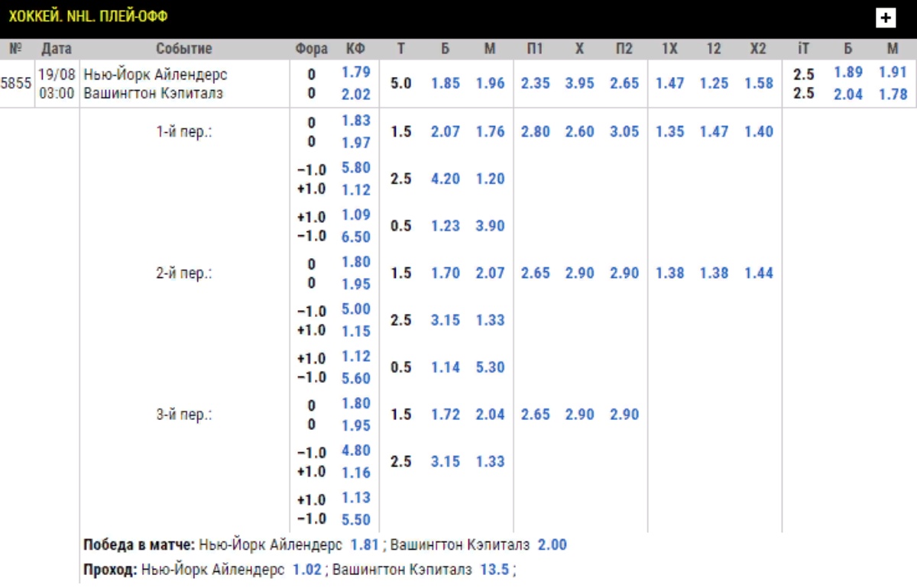This screenshot has width=917, height=588.
Task: Bet on 1st period П2 at 3.05
Action: click(624, 131)
